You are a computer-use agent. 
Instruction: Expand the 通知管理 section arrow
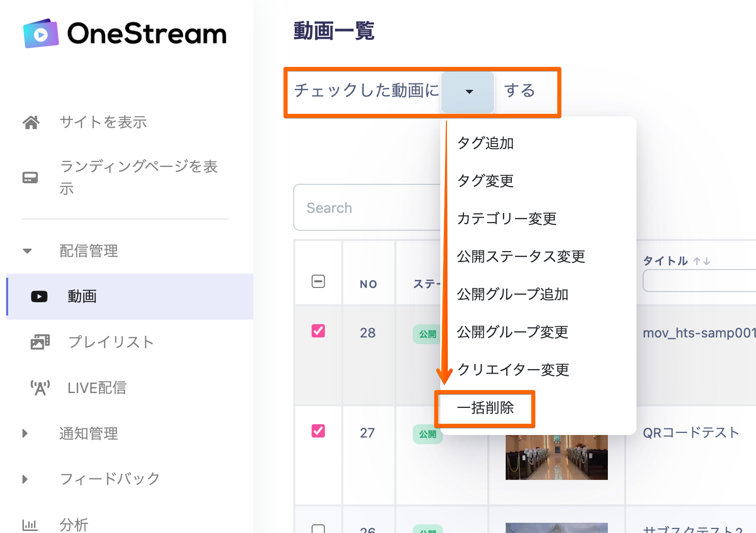(x=25, y=433)
